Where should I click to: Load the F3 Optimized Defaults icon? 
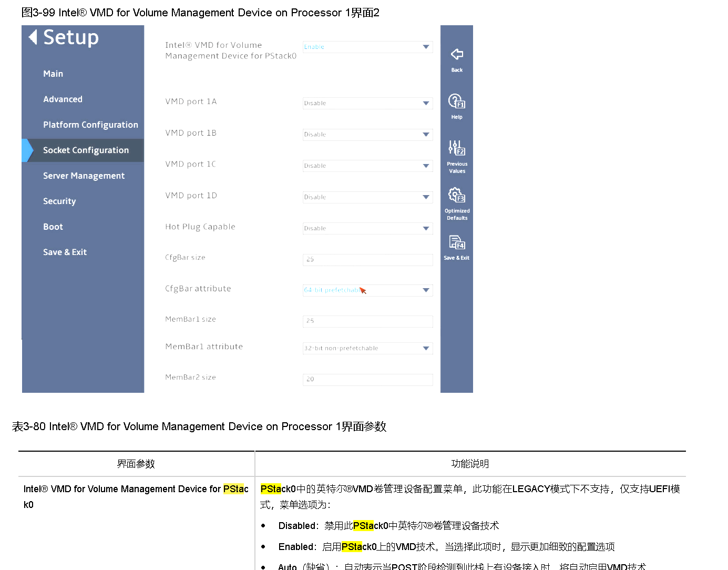[457, 195]
